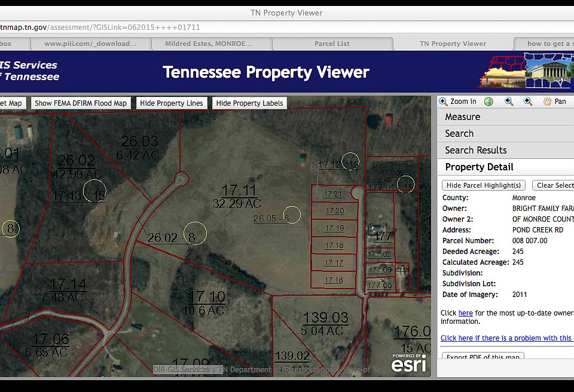This screenshot has width=574, height=392.
Task: Click the County value Monroe
Action: [x=524, y=198]
